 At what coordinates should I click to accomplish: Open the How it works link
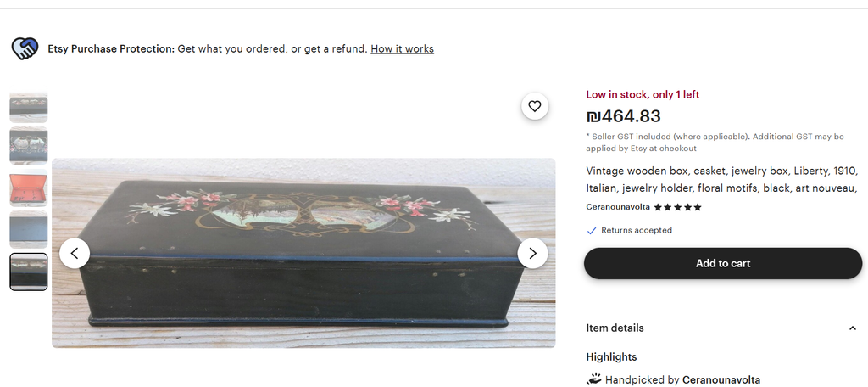402,48
